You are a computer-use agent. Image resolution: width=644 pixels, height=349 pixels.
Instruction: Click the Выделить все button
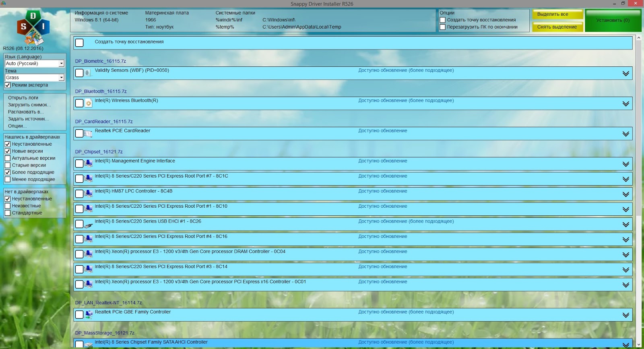pos(557,14)
